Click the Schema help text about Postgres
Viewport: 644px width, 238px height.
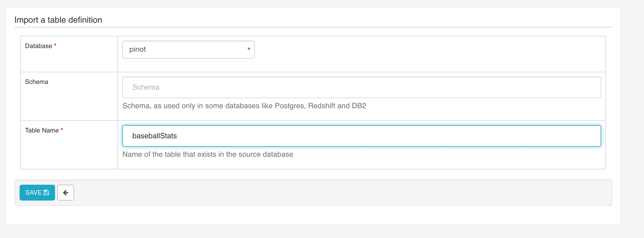(244, 106)
